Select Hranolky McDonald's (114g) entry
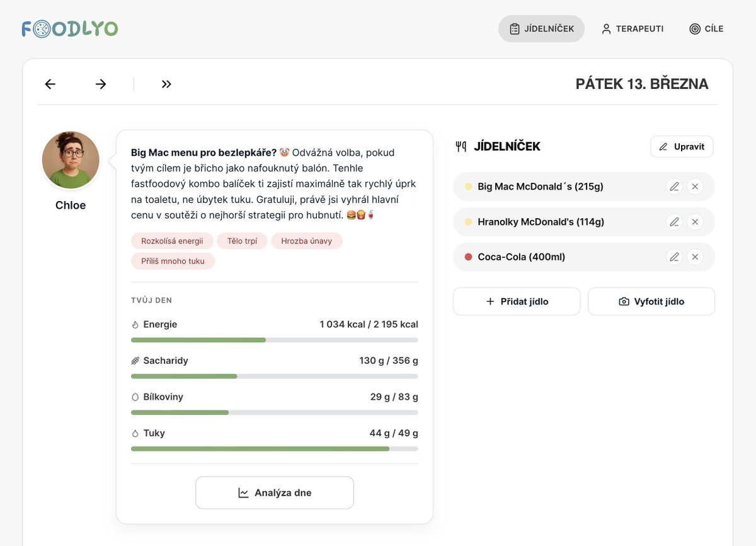 584,222
